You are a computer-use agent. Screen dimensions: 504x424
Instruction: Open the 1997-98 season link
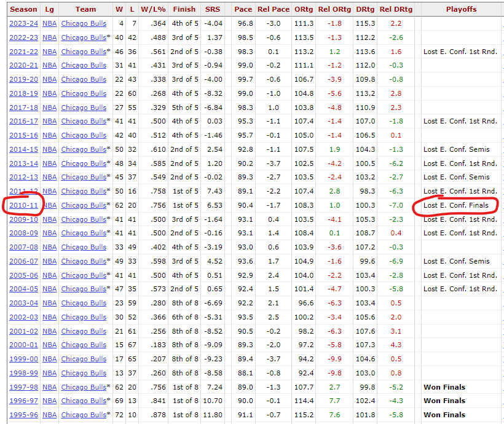[23, 387]
